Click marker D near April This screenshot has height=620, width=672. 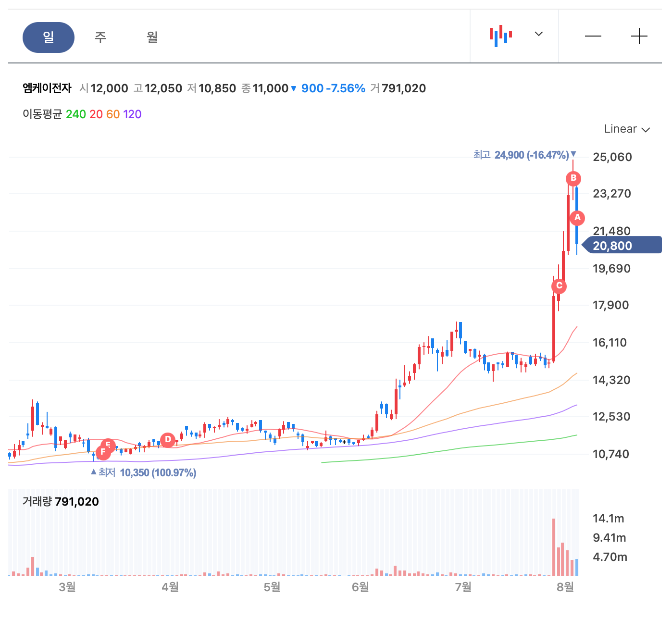[x=168, y=439]
